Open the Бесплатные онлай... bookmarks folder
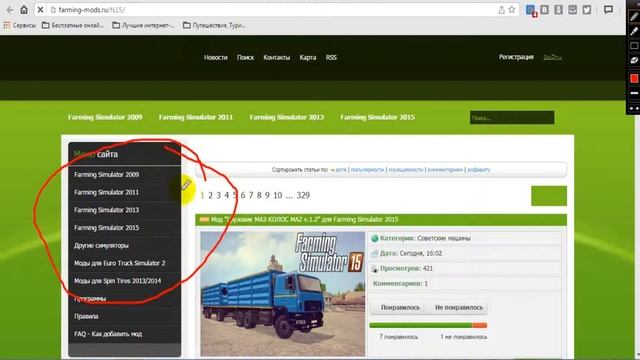The width and height of the screenshot is (640, 360). click(x=73, y=25)
